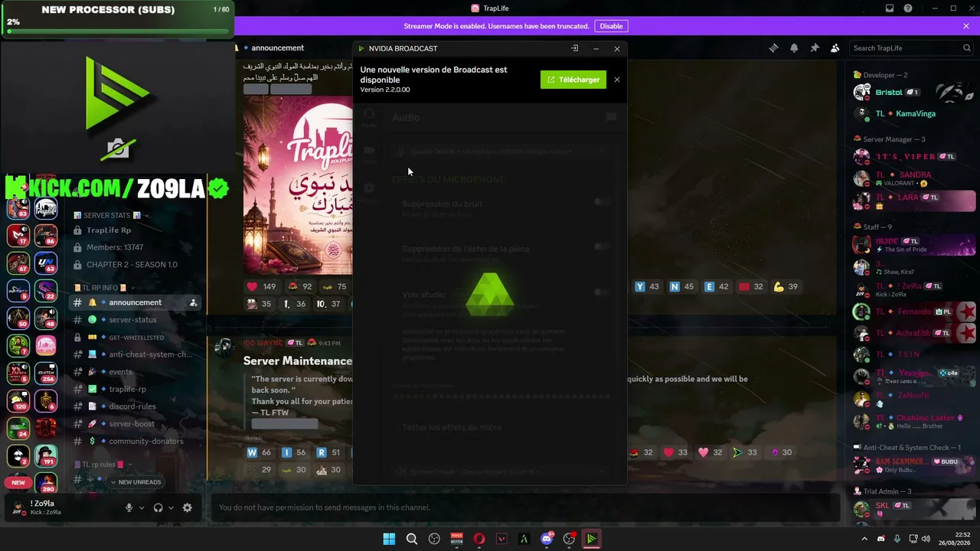
Task: Toggle the member list icon
Action: (835, 48)
